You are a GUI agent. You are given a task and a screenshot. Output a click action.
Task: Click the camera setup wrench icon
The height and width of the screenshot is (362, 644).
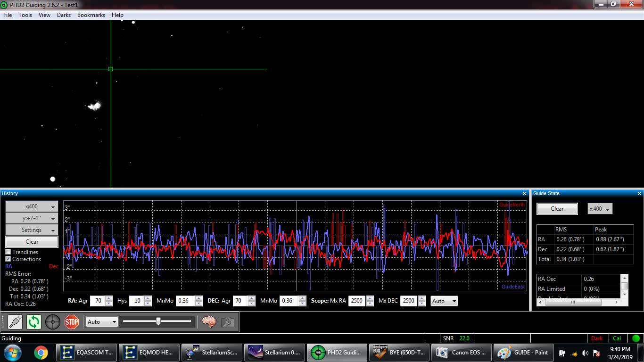click(228, 322)
